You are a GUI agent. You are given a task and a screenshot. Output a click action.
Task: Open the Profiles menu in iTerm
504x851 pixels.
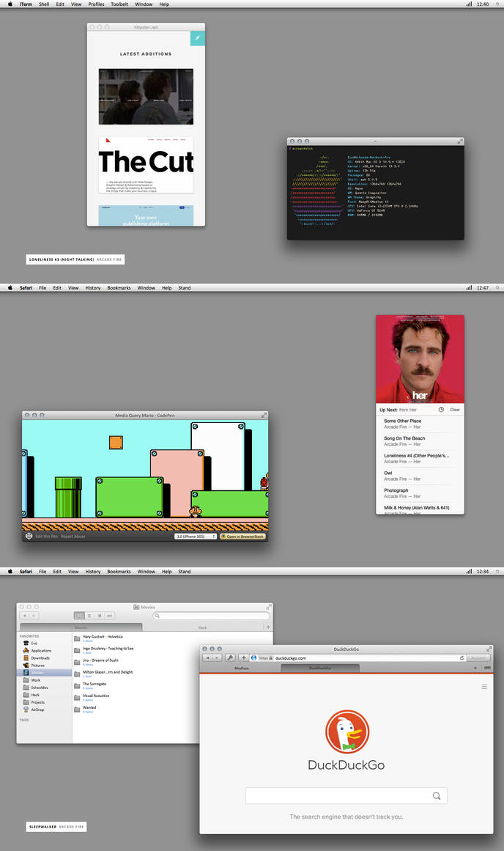[x=96, y=4]
